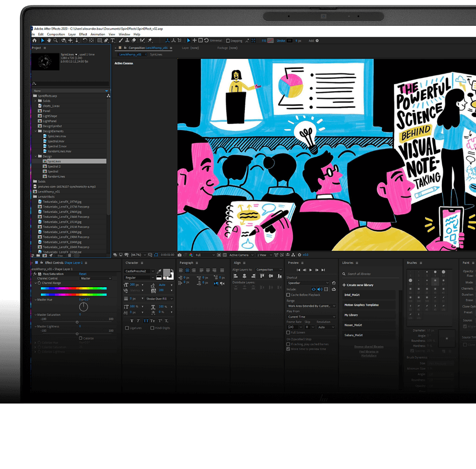
Task: Click the snapshot camera icon in viewer
Action: 179,255
